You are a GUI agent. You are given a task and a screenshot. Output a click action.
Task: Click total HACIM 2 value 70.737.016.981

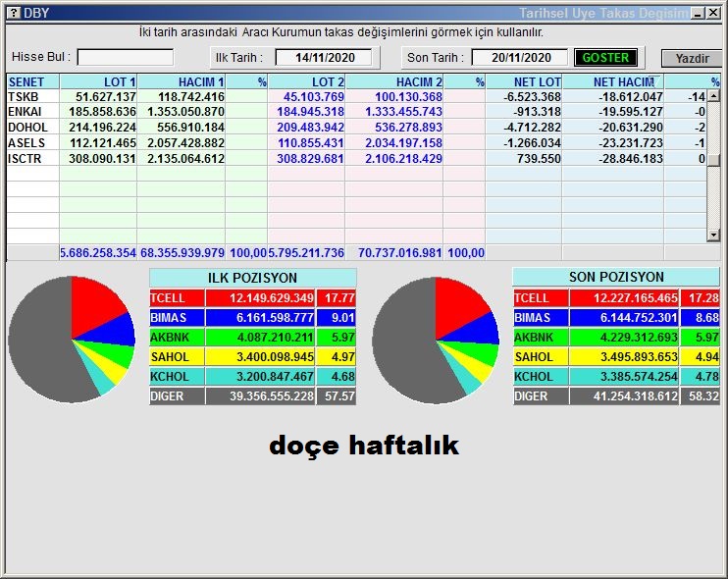tap(399, 253)
